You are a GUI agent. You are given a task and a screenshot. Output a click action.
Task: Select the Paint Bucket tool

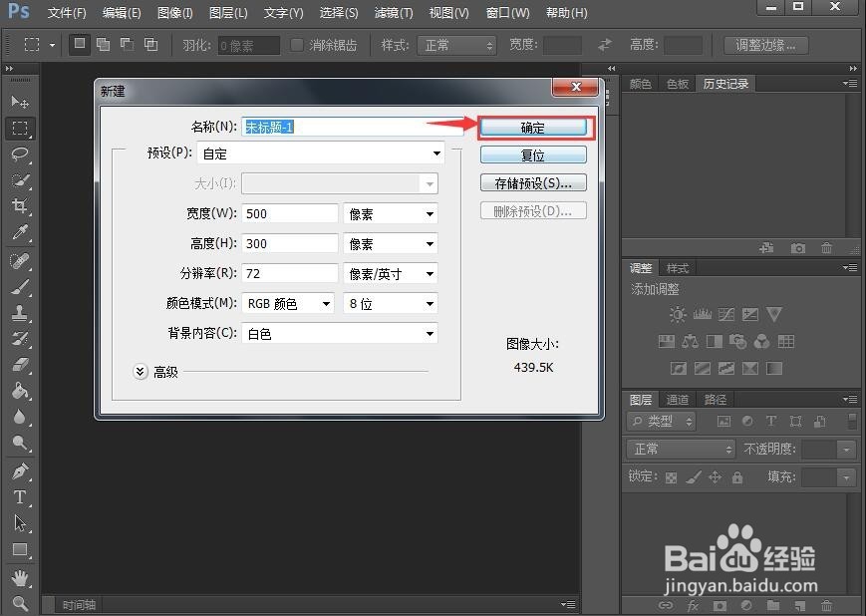[x=20, y=391]
